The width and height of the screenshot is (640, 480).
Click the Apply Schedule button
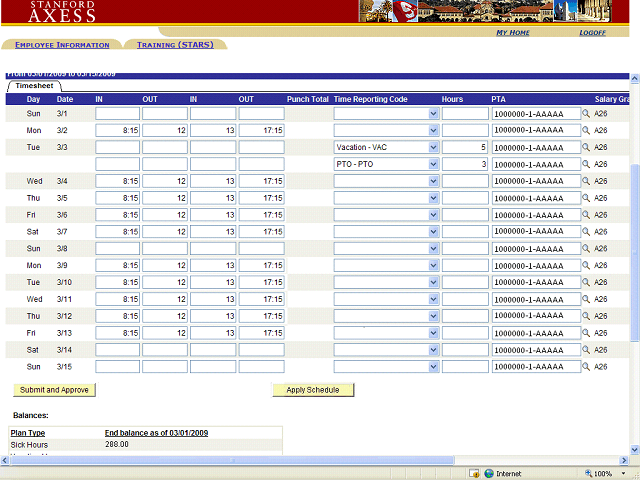pyautogui.click(x=312, y=390)
